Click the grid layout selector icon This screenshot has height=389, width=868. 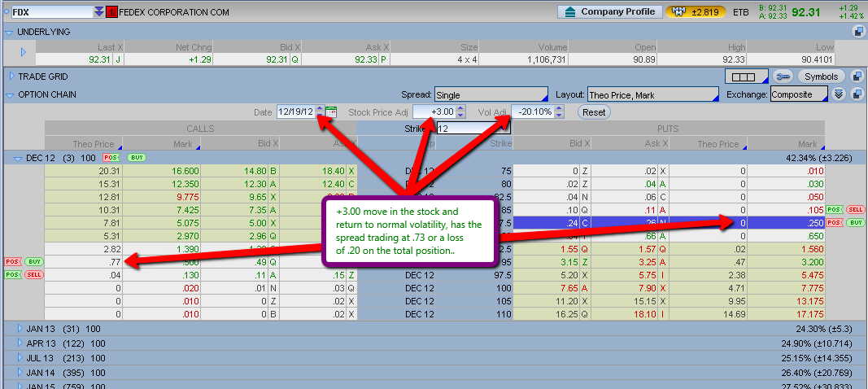(744, 76)
